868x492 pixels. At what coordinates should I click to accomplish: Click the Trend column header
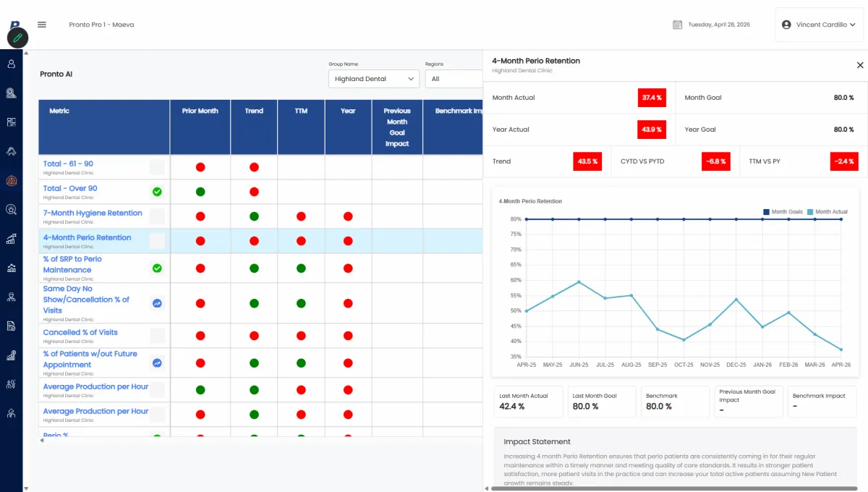[254, 111]
